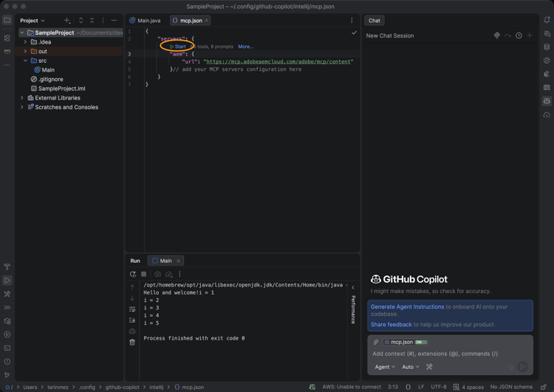Start a new chat with the plus icon
The height and width of the screenshot is (392, 554).
(530, 35)
